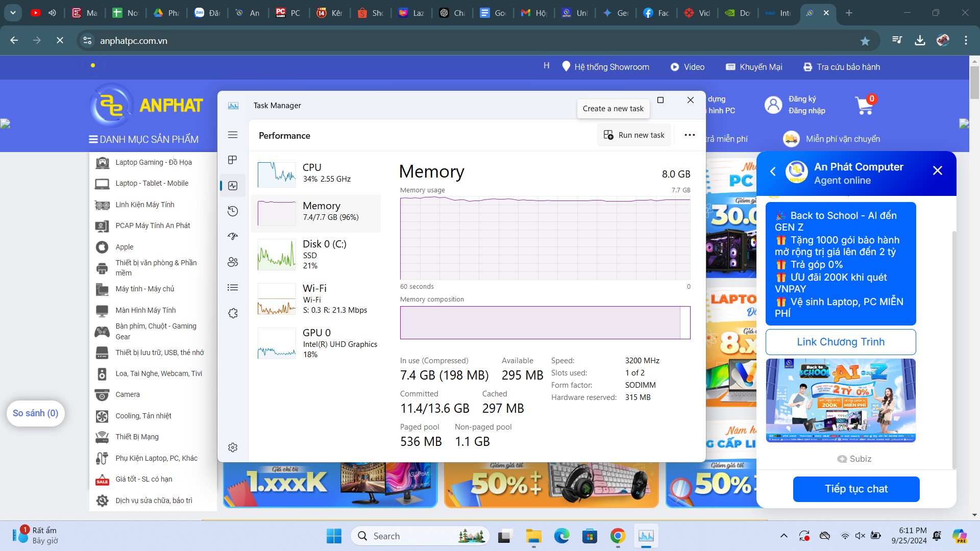Go back in the chat widget
980x551 pixels.
click(x=773, y=171)
